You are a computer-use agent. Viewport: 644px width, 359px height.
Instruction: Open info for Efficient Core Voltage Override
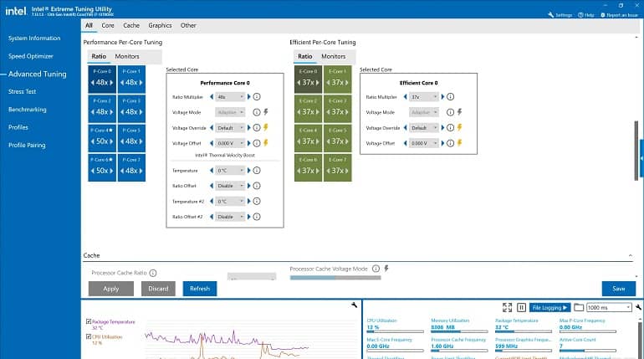pyautogui.click(x=451, y=128)
